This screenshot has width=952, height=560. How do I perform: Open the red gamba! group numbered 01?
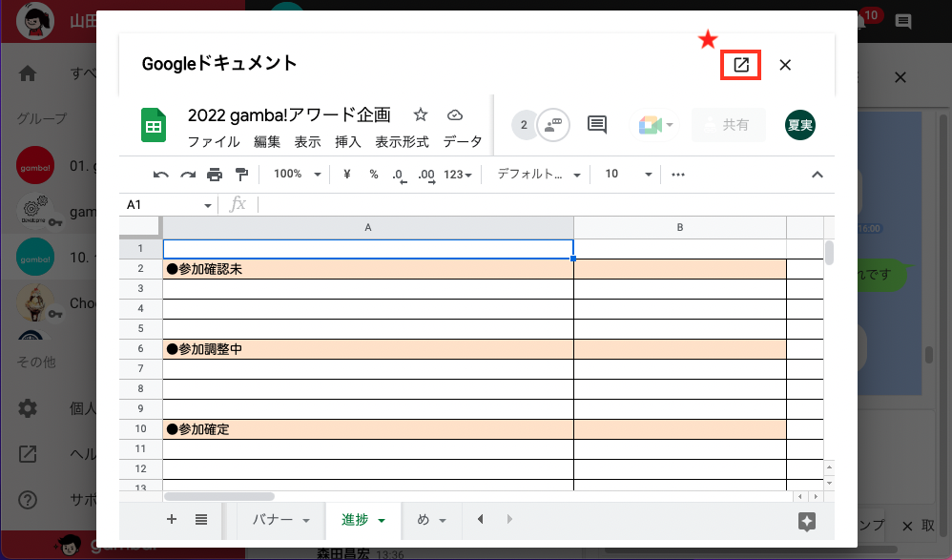tap(35, 165)
